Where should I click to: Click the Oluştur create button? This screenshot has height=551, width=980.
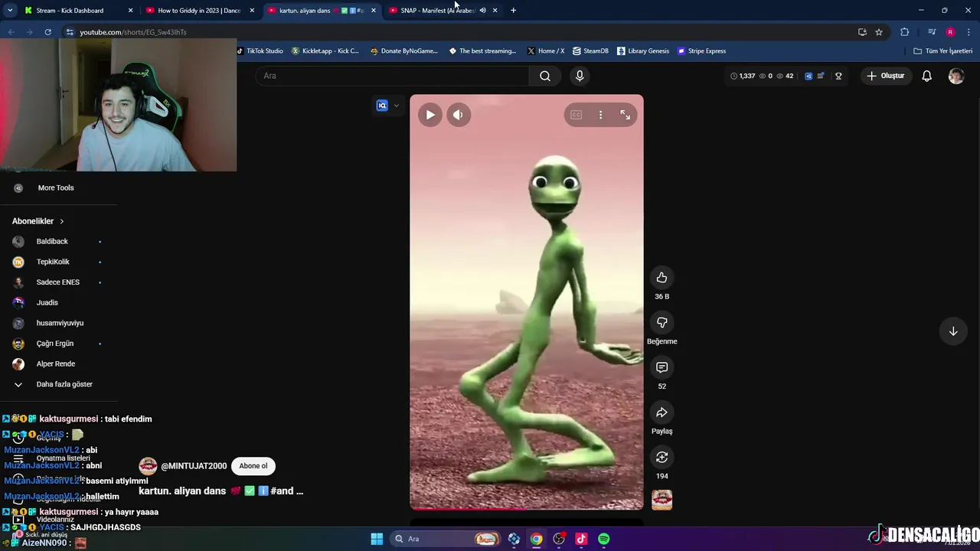tap(886, 76)
